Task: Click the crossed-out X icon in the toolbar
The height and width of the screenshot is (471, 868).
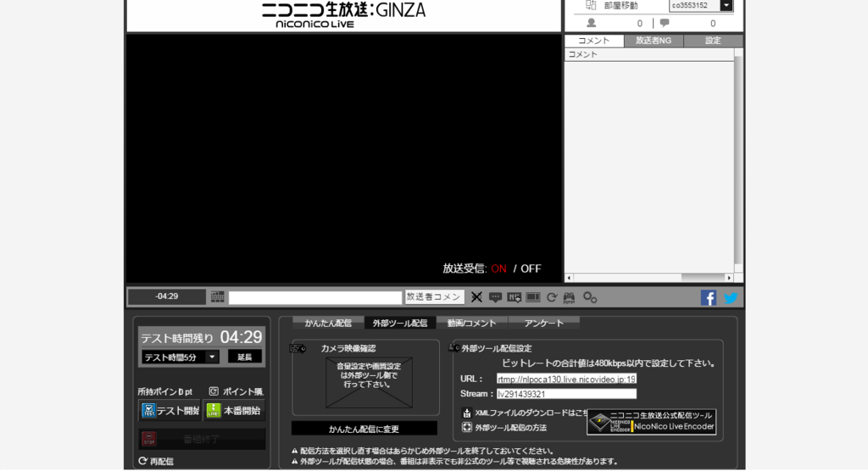Action: coord(476,297)
